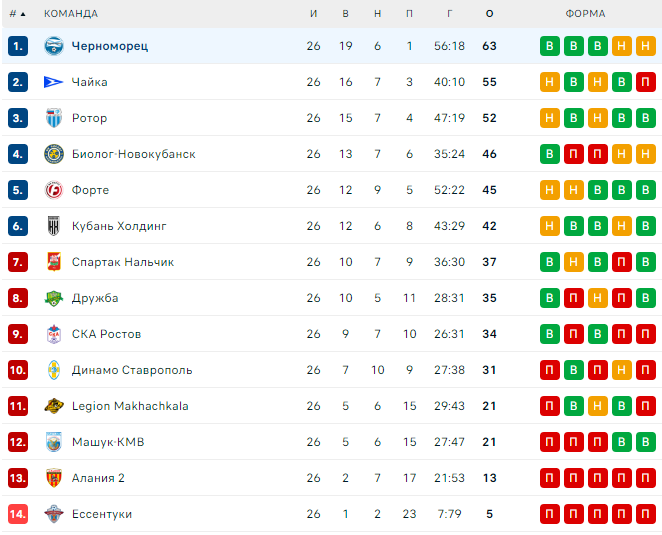Open the СКА Ростов team link
The height and width of the screenshot is (535, 662).
coord(106,334)
